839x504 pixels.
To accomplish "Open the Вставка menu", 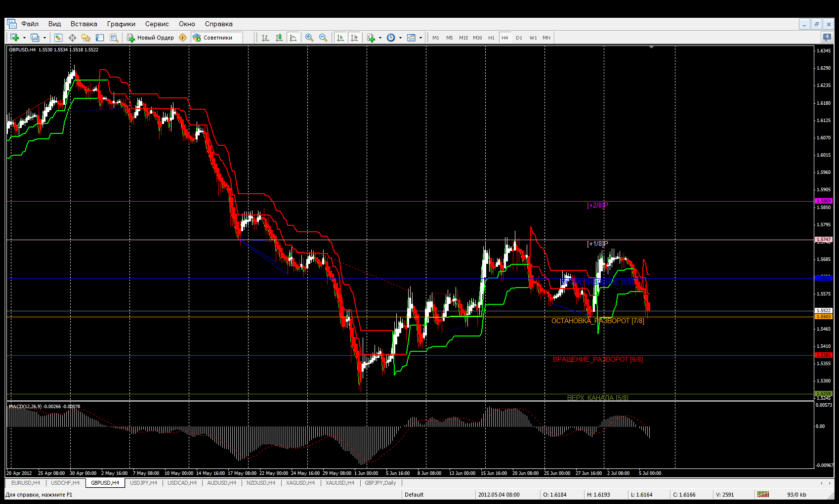I will pos(84,24).
